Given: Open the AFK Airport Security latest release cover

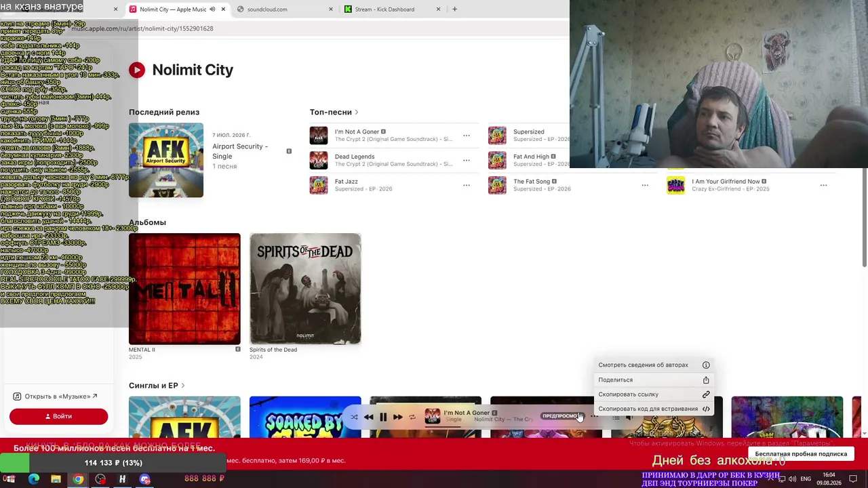Looking at the screenshot, I should click(x=166, y=160).
